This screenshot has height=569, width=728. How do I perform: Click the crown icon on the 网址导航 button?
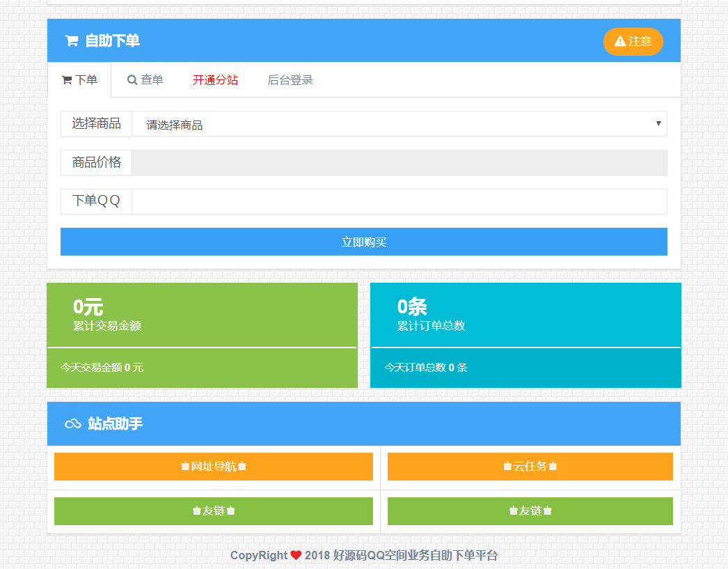[x=185, y=467]
